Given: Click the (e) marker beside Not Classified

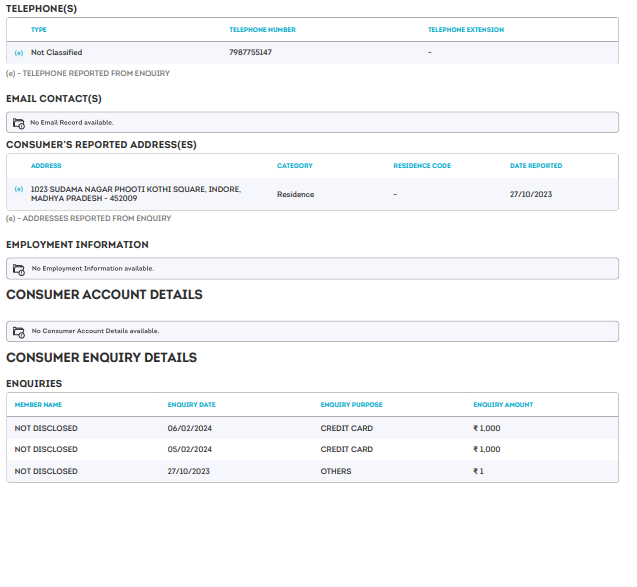Looking at the screenshot, I should (x=19, y=53).
